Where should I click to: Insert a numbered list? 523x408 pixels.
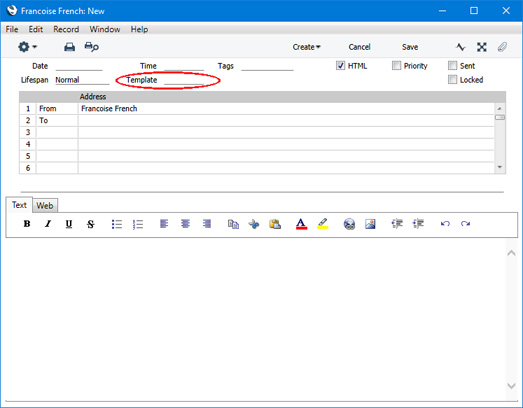click(138, 224)
